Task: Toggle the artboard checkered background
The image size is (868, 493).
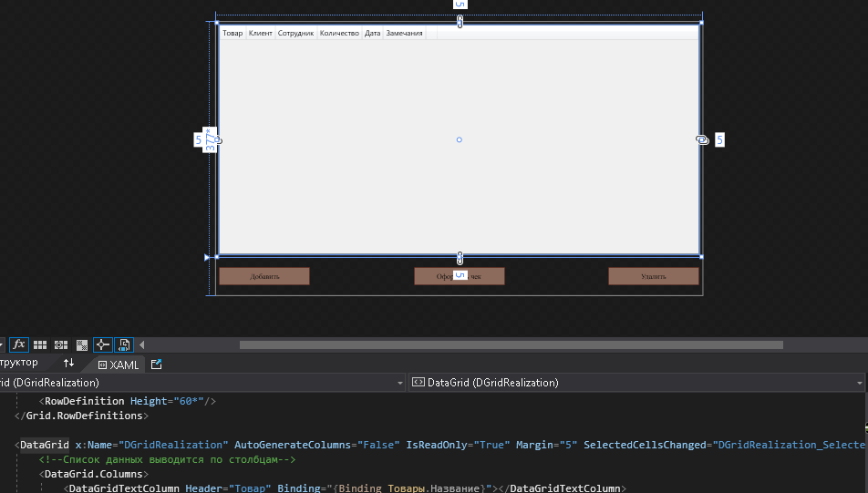Action: (82, 344)
